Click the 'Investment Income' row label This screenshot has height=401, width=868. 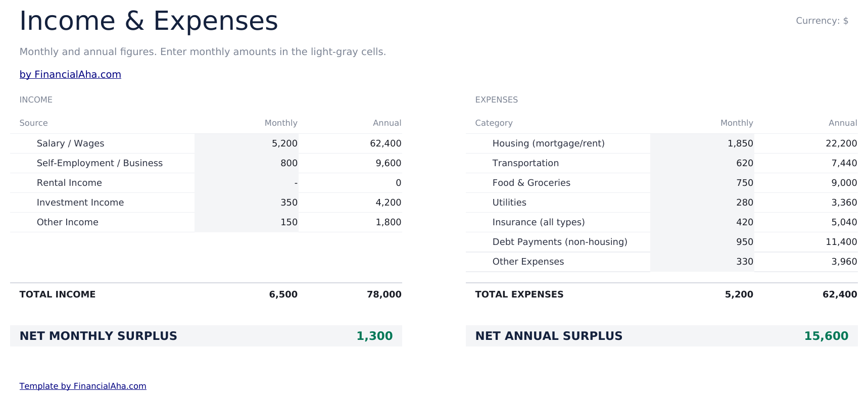click(80, 203)
